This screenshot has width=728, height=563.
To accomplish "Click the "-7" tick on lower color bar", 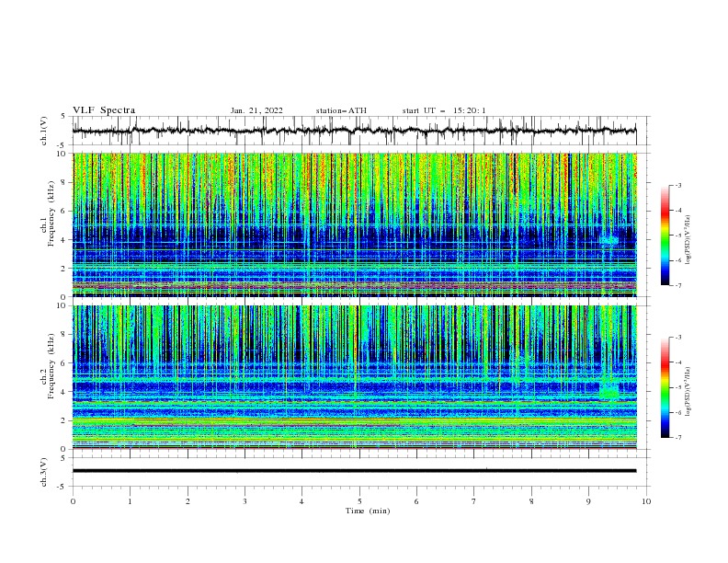I will (677, 437).
